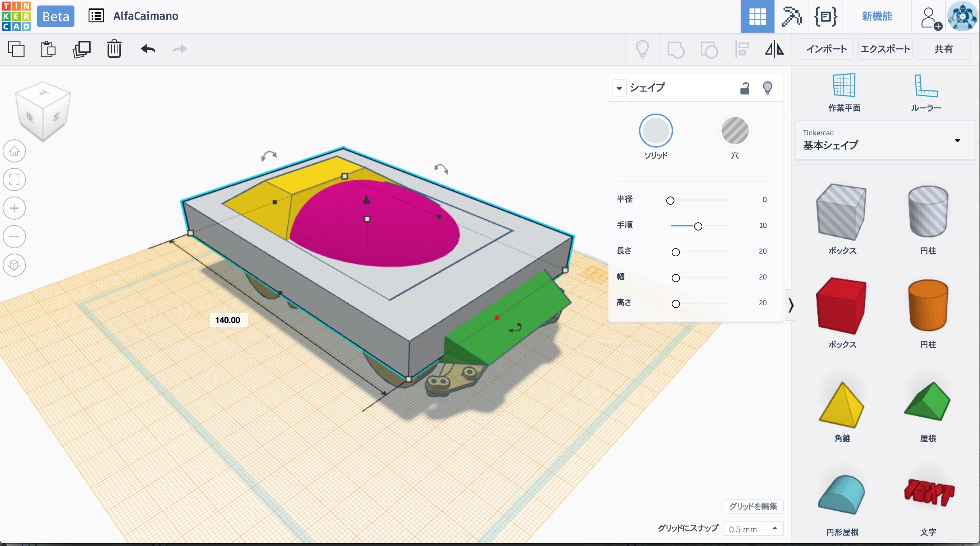This screenshot has height=546, width=980.
Task: Toggle shape visibility lightbulb in panel
Action: pyautogui.click(x=767, y=88)
